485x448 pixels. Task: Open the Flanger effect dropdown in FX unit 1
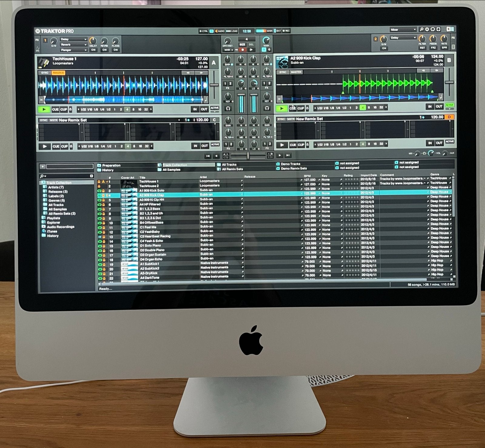[73, 50]
